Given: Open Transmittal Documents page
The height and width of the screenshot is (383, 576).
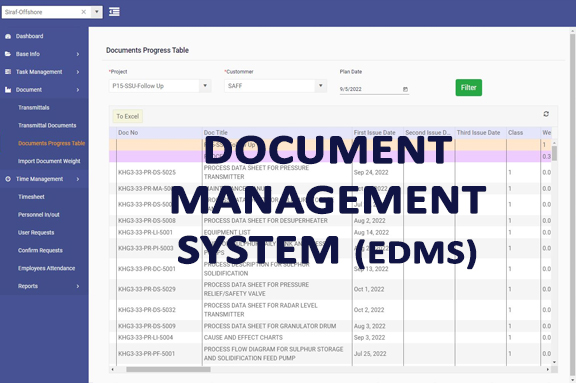Looking at the screenshot, I should coord(47,125).
